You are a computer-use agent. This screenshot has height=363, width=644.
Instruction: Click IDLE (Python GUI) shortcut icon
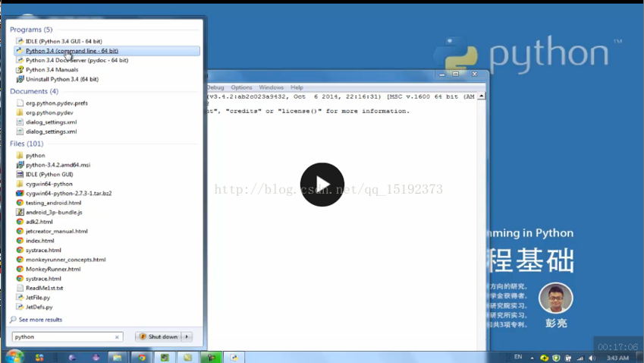click(x=20, y=175)
